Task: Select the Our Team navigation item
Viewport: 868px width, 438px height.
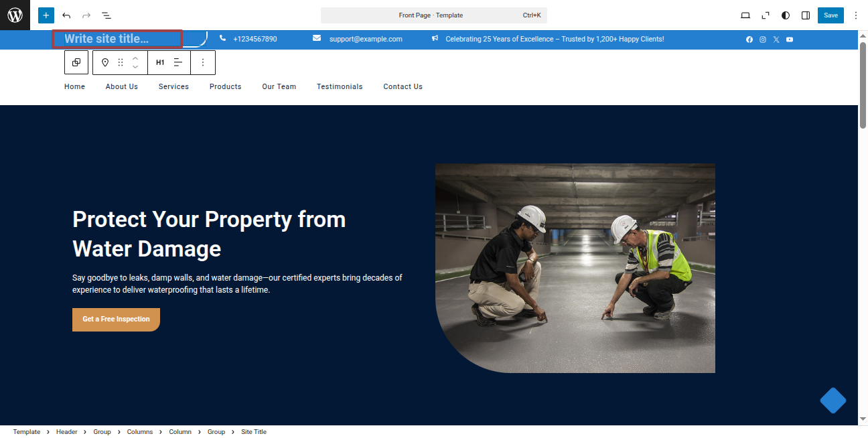Action: [279, 86]
